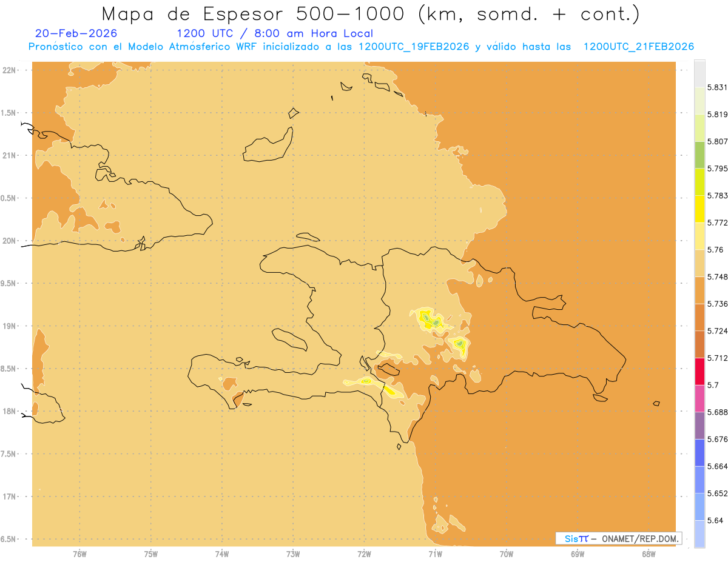728x562 pixels.
Task: Click the '1200 UTC / 8:00 am Hora Local' text
Action: (275, 33)
